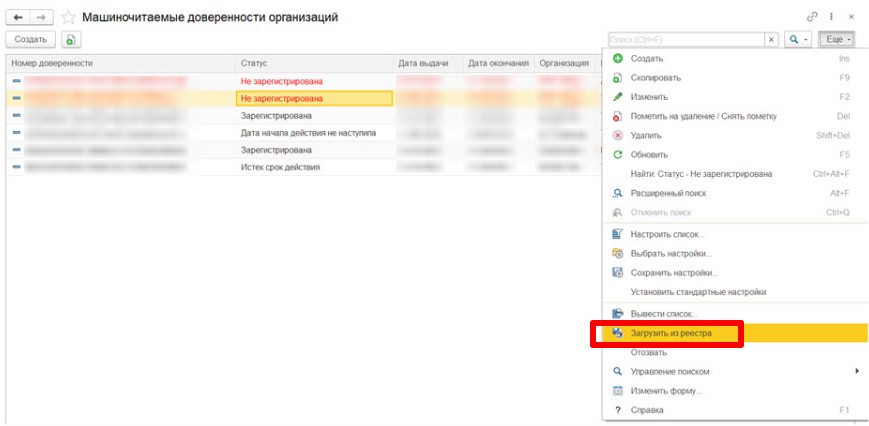Expand the magnifier search dropdown
This screenshot has width=869, height=426.
pyautogui.click(x=797, y=39)
